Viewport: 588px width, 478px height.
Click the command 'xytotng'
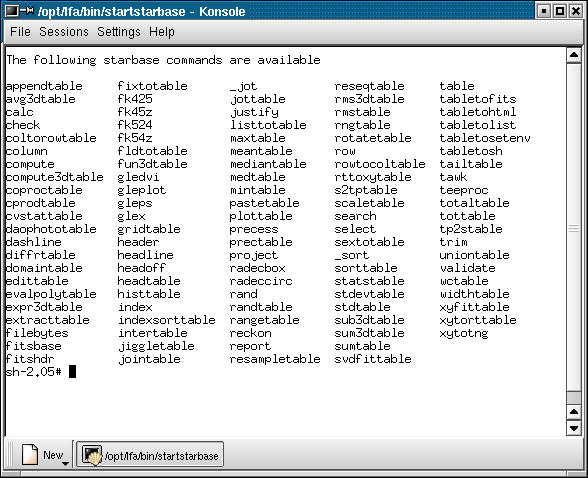[x=464, y=333]
